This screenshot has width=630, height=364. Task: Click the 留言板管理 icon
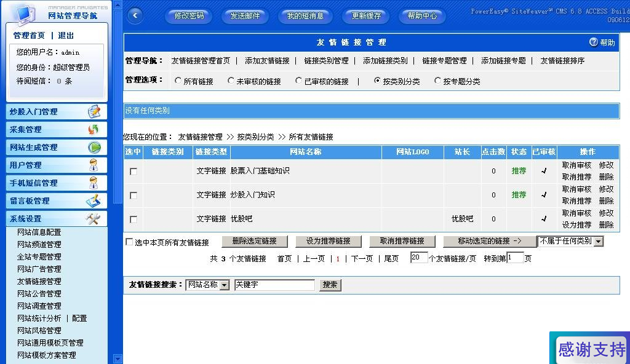(93, 200)
